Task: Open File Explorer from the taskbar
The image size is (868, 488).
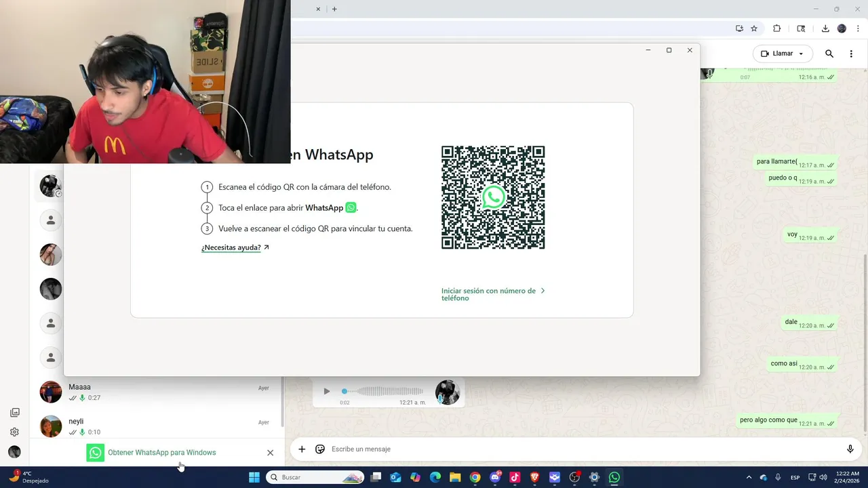Action: point(455,477)
